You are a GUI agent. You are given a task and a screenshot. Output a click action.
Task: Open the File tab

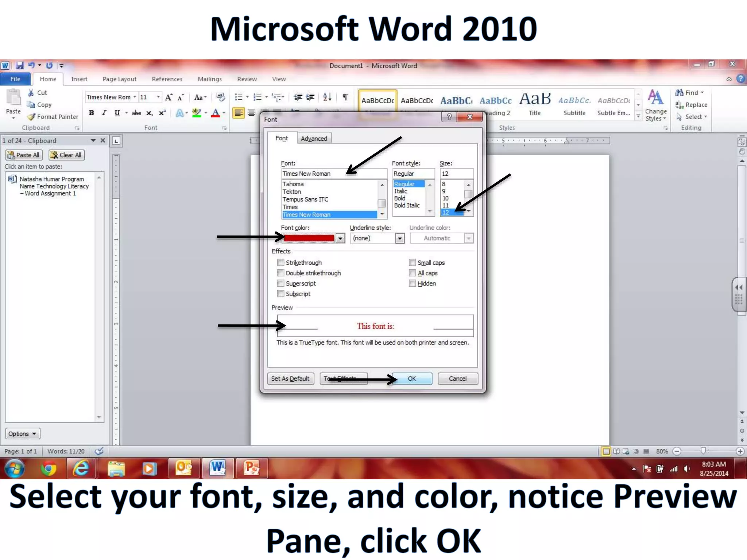click(x=15, y=79)
